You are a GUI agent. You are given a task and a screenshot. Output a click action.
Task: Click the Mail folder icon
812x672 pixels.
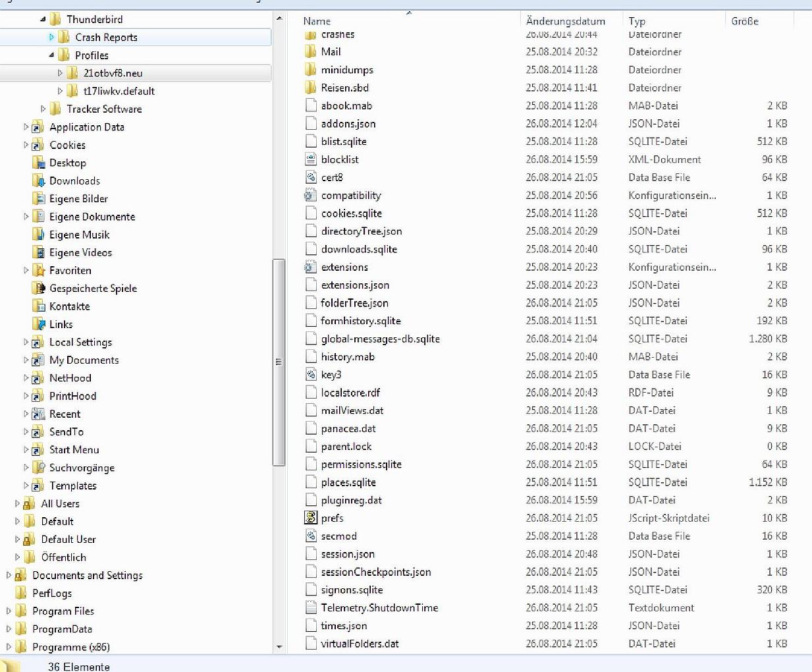click(x=311, y=51)
